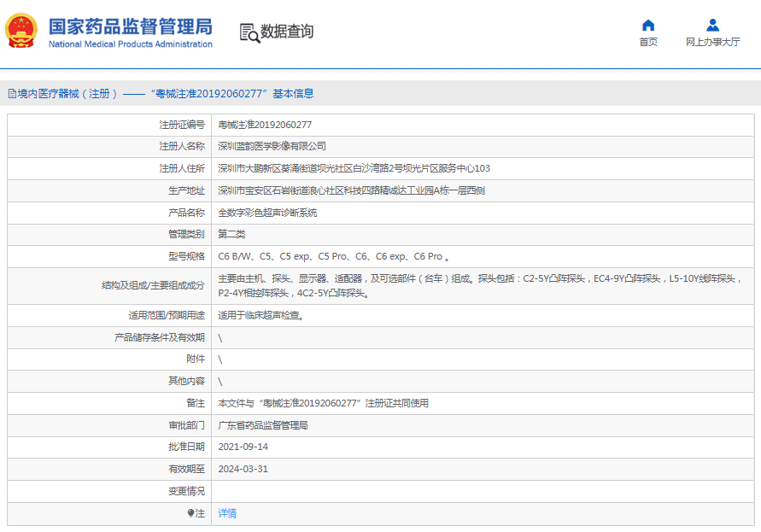Select 全数字彩色超声诊断系统 product name
The width and height of the screenshot is (761, 532).
(x=267, y=213)
